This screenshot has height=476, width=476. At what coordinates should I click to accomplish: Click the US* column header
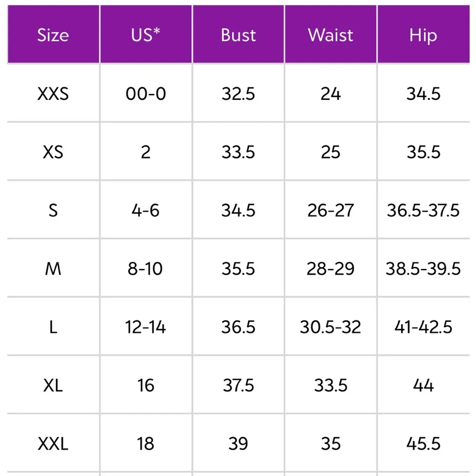(x=146, y=35)
